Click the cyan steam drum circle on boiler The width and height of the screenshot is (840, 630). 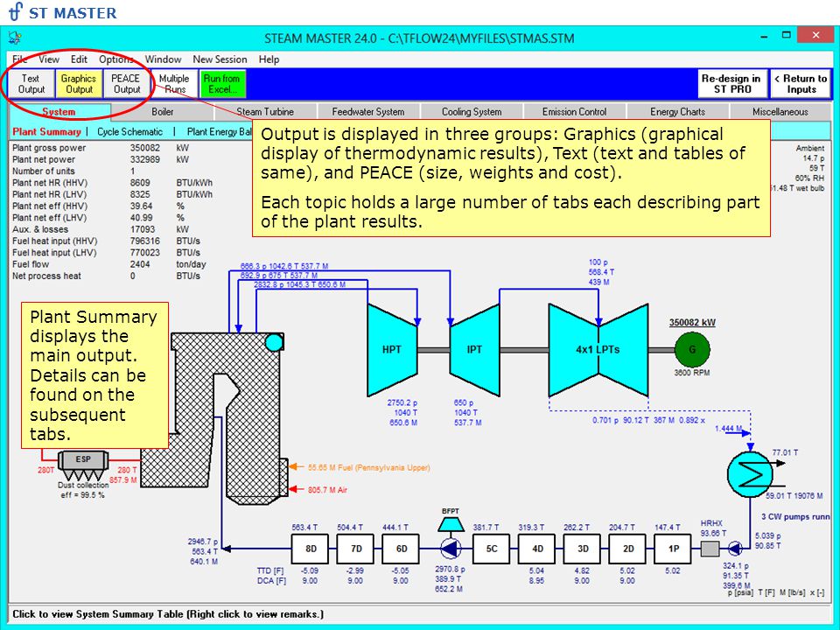point(274,342)
